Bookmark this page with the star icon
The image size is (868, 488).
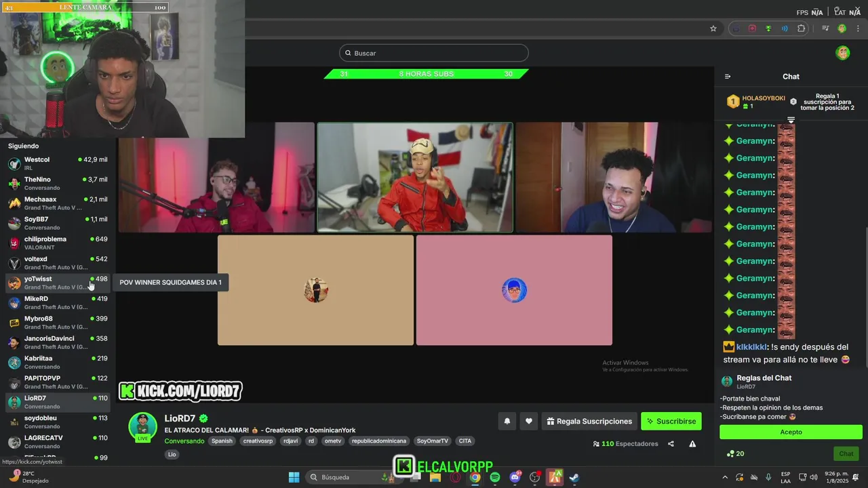713,28
